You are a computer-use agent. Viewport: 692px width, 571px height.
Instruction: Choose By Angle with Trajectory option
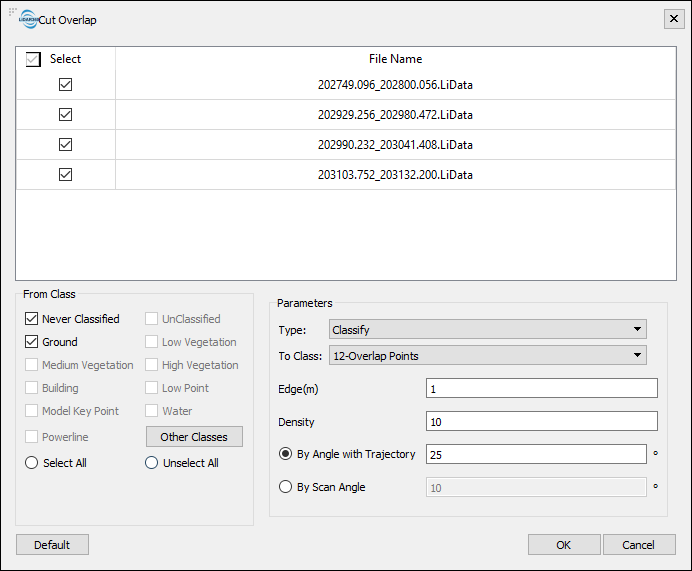pos(286,454)
